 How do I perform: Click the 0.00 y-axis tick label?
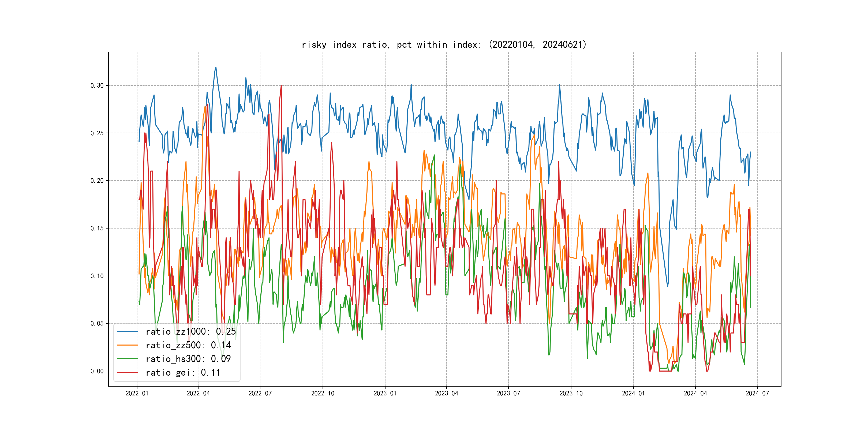point(97,371)
